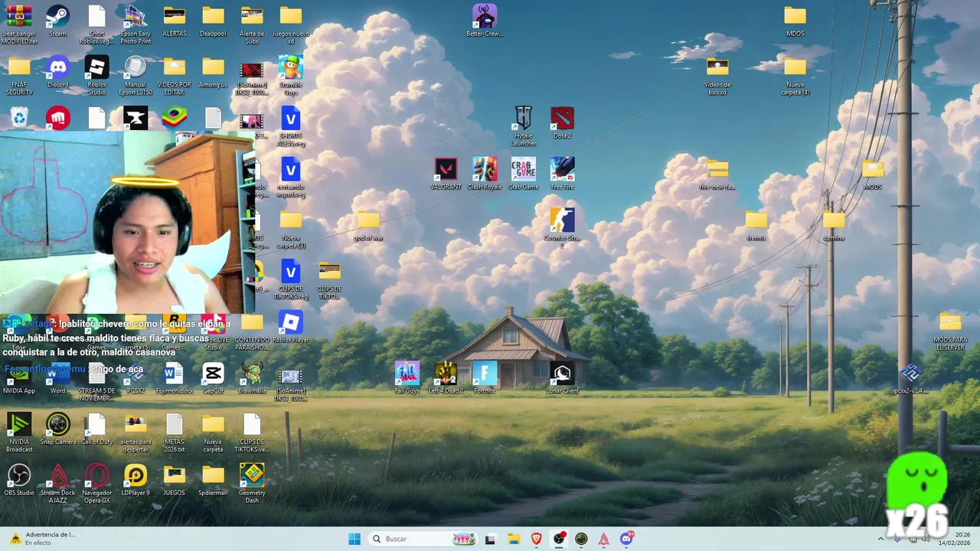This screenshot has height=551, width=980.
Task: Launch Geometry Dash
Action: [x=252, y=484]
